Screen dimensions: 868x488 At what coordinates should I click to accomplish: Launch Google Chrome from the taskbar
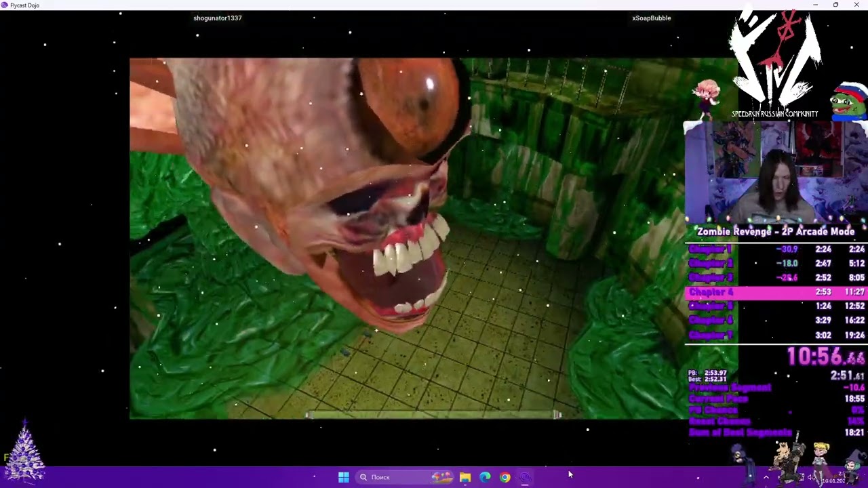[x=505, y=477]
